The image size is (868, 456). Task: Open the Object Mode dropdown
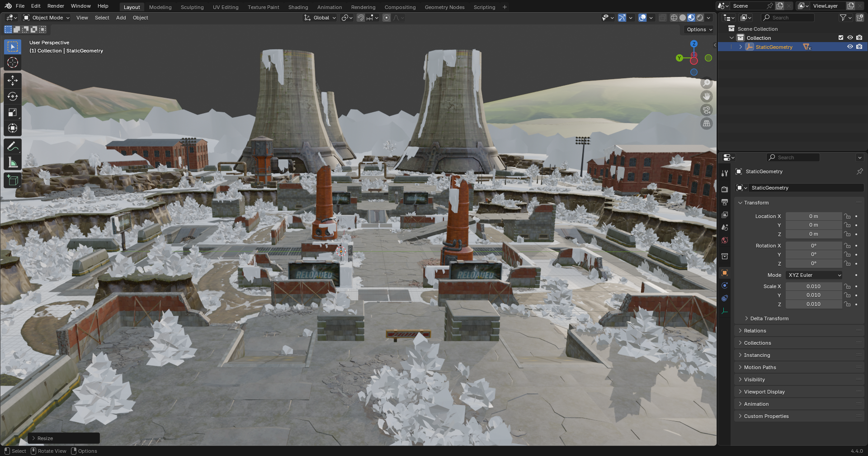pos(47,18)
